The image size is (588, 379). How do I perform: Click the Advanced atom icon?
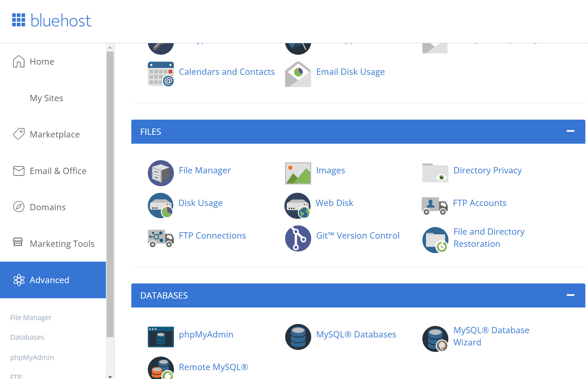(19, 280)
